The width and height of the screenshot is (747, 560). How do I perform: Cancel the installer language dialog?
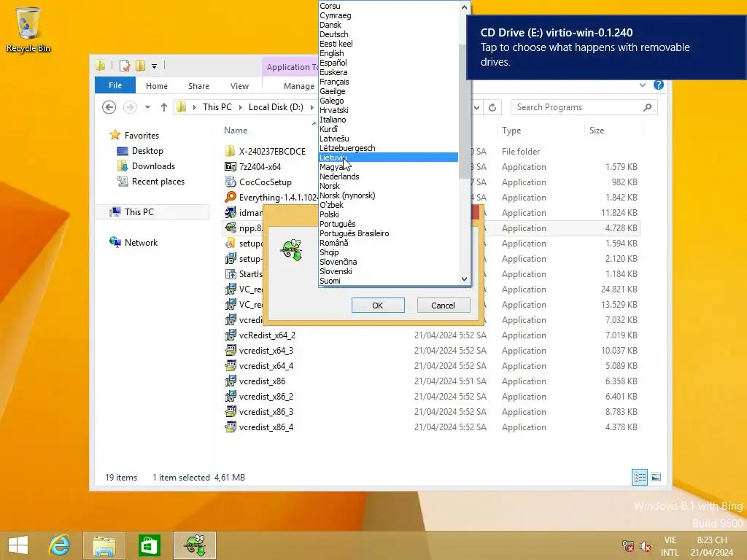click(x=443, y=306)
